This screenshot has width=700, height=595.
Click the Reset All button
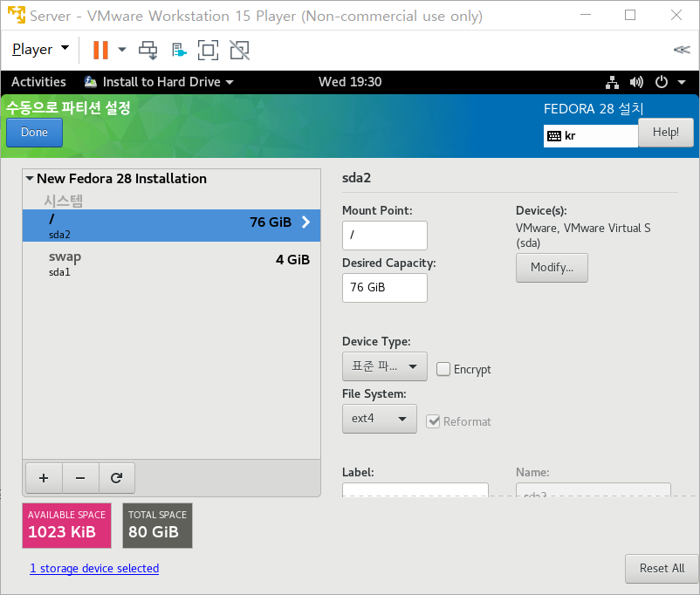[662, 568]
